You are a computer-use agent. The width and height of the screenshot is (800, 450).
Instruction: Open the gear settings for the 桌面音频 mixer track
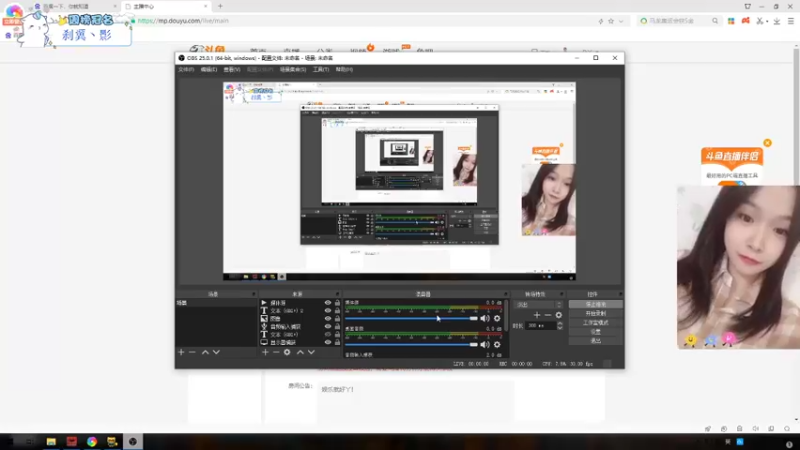497,344
